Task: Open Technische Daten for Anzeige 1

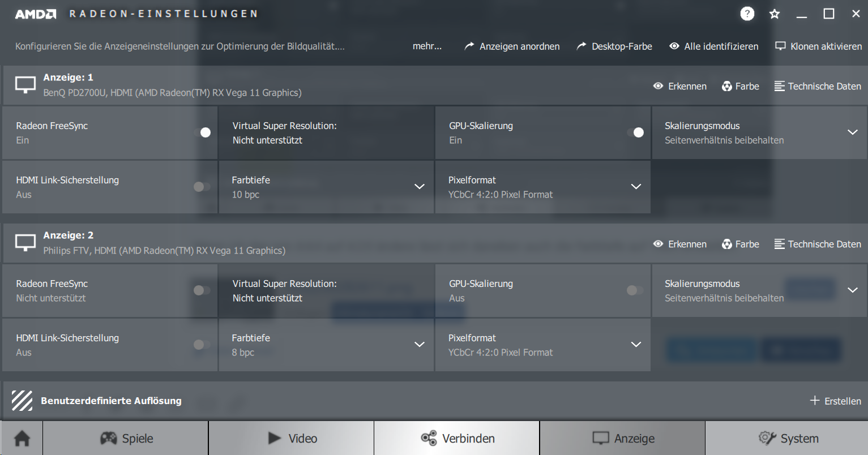Action: pos(818,86)
